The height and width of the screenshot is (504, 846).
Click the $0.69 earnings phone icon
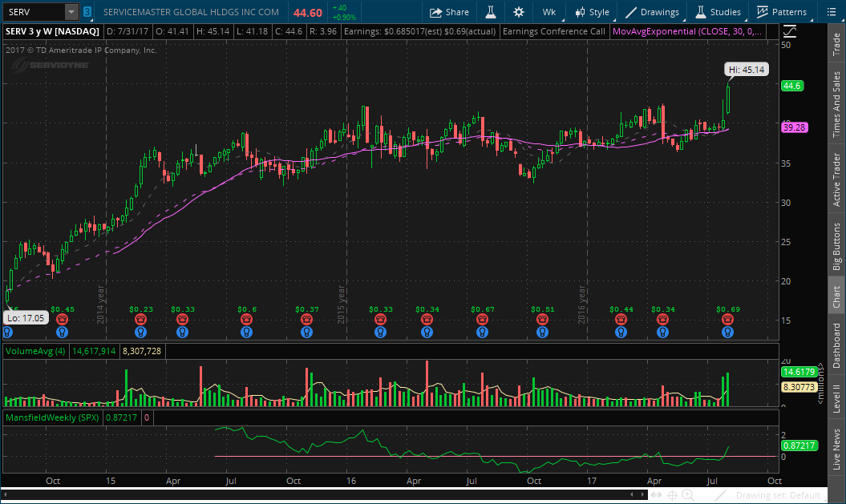click(727, 319)
